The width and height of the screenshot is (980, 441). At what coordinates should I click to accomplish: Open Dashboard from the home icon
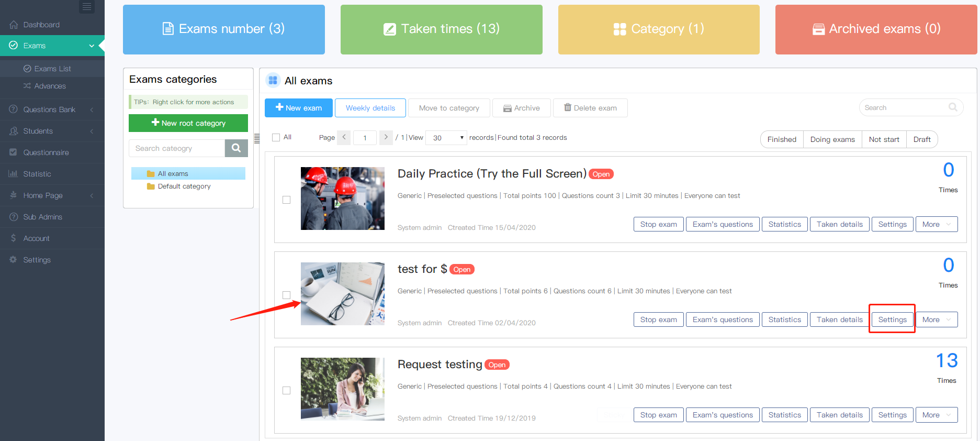pos(14,25)
